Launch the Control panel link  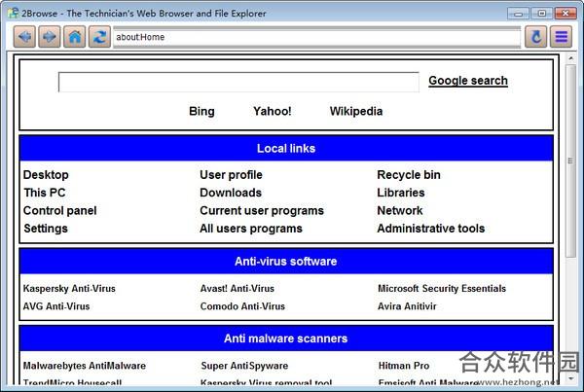pyautogui.click(x=60, y=210)
